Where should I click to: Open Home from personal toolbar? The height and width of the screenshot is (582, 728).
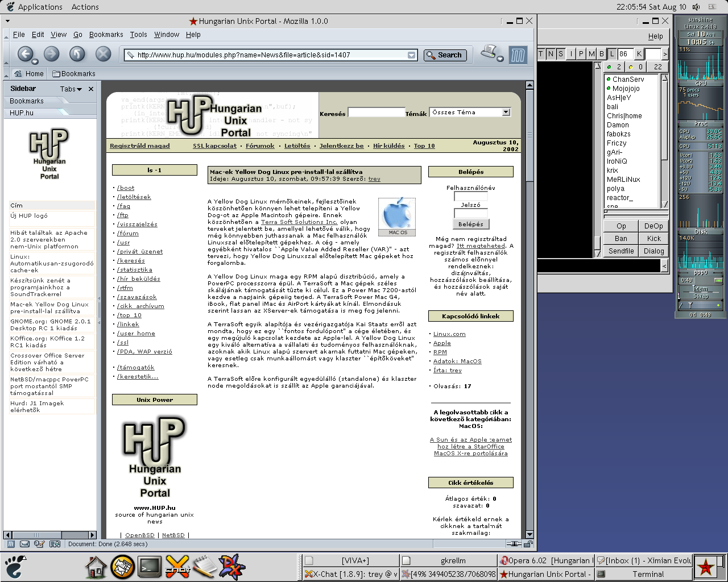[x=28, y=74]
